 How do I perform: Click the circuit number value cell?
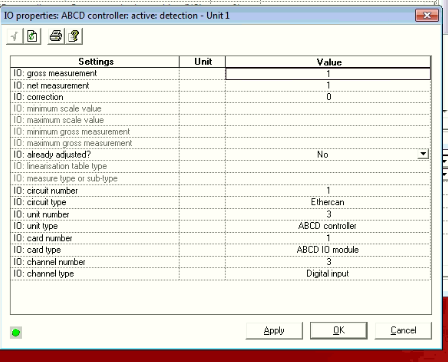[328, 191]
